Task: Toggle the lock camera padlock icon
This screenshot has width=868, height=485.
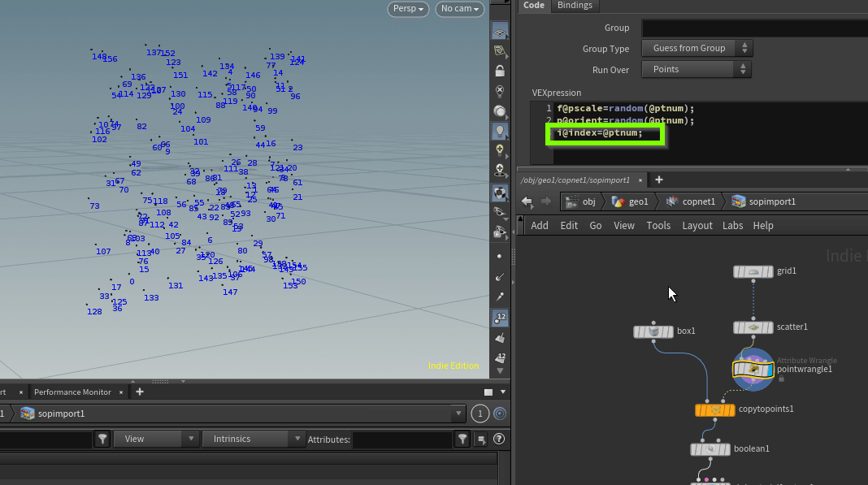Action: (500, 71)
